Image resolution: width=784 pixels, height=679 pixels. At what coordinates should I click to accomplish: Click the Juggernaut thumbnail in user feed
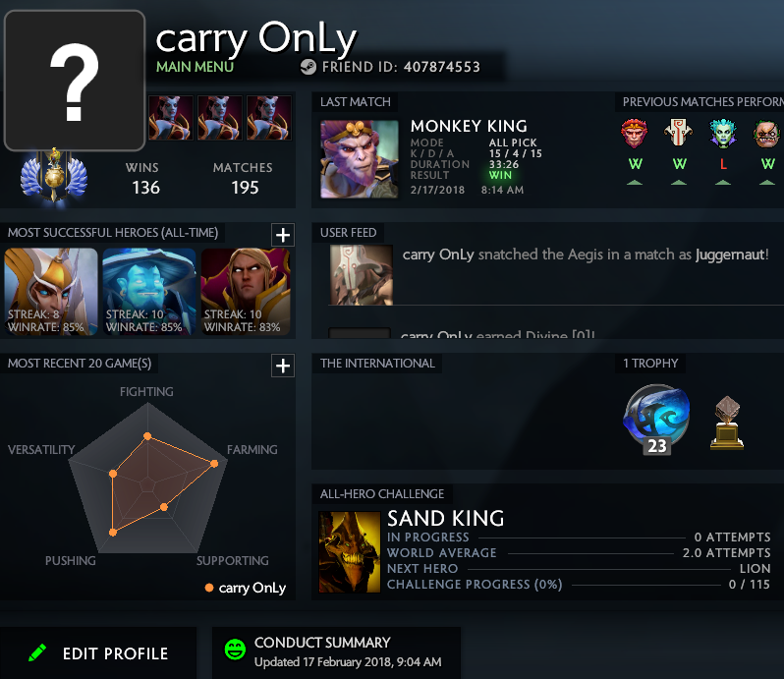pyautogui.click(x=361, y=275)
